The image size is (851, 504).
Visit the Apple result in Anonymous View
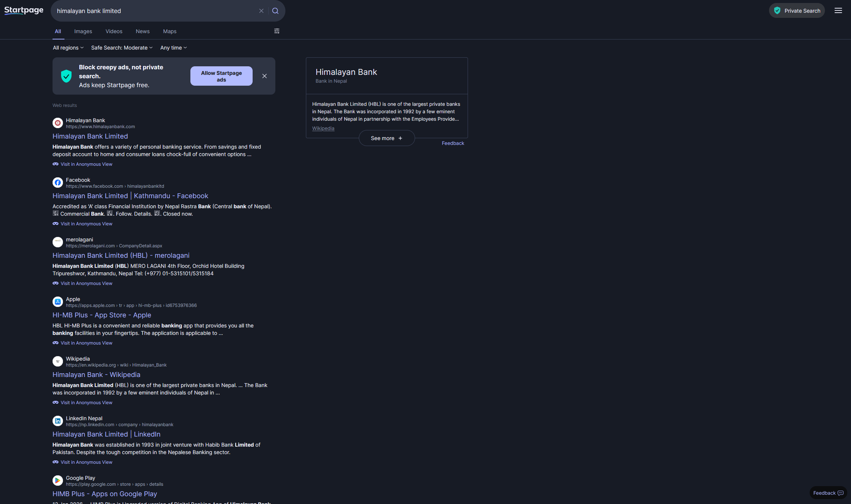pos(82,343)
